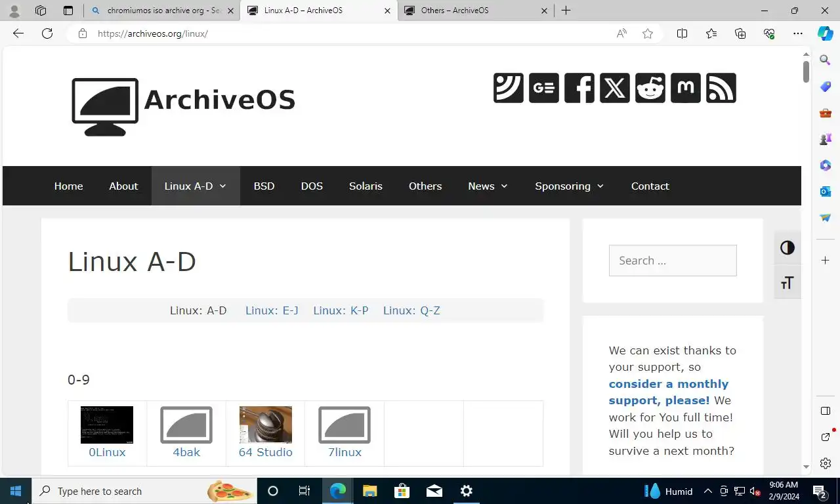Open the Edge Settings and more menu

pyautogui.click(x=798, y=33)
